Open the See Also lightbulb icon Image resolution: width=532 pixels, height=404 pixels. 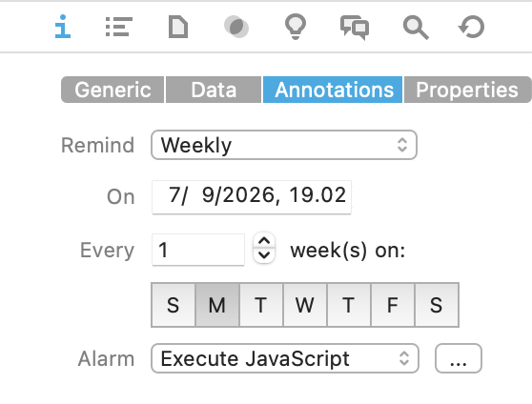click(x=296, y=27)
